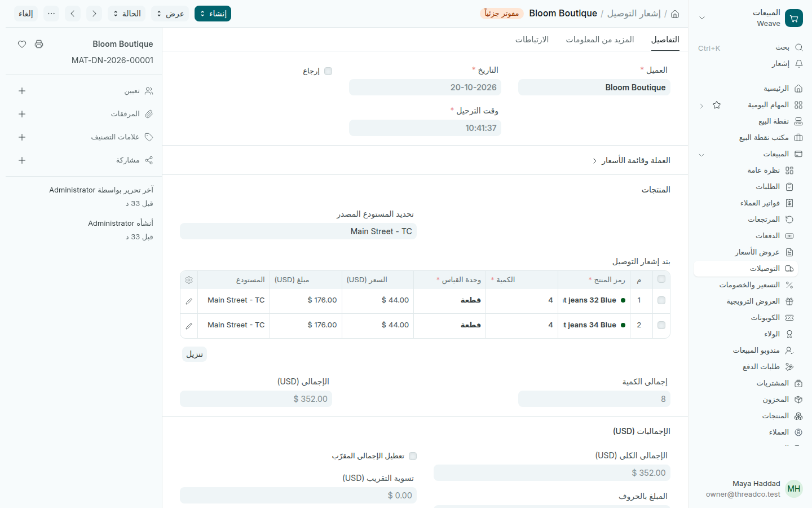Go to next record arrow
The width and height of the screenshot is (812, 508).
click(x=94, y=14)
